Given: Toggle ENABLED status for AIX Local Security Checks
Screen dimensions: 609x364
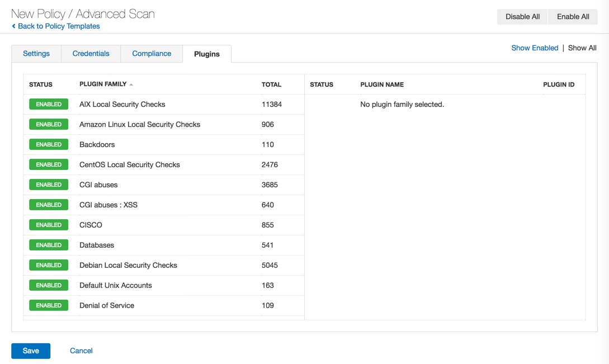Looking at the screenshot, I should [49, 105].
